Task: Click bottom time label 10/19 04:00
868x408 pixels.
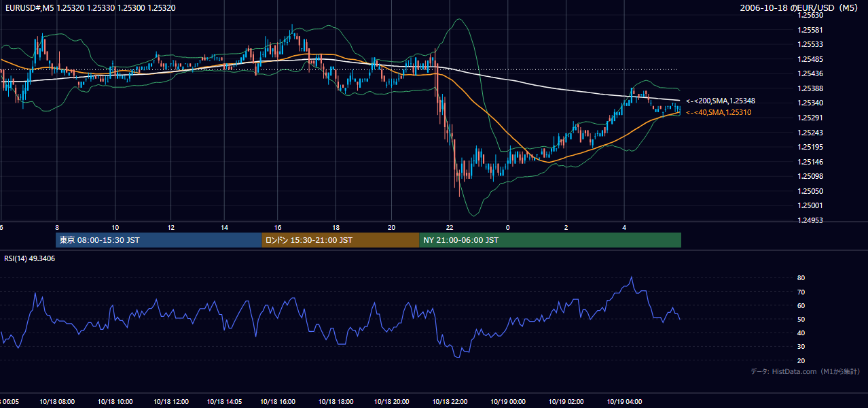Action: [x=624, y=402]
